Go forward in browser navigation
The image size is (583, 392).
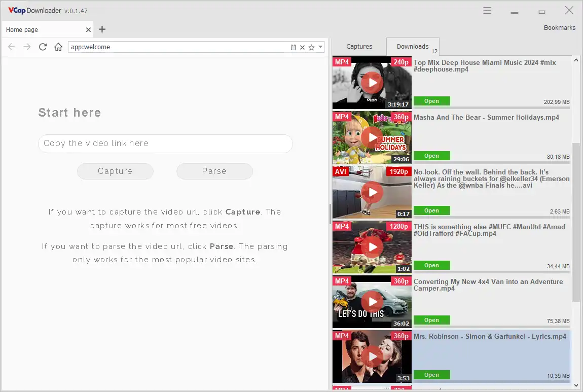point(27,47)
